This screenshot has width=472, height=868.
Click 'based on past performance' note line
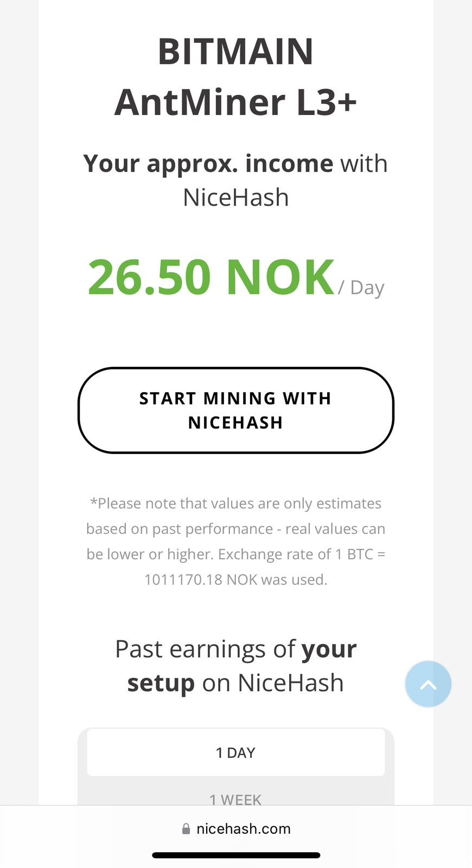click(x=180, y=529)
